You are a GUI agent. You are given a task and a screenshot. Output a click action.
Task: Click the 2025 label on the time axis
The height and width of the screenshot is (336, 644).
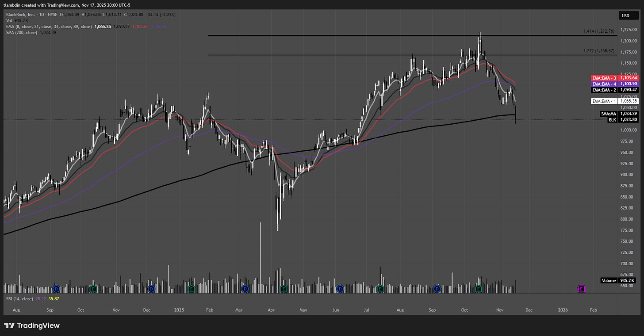click(x=179, y=310)
